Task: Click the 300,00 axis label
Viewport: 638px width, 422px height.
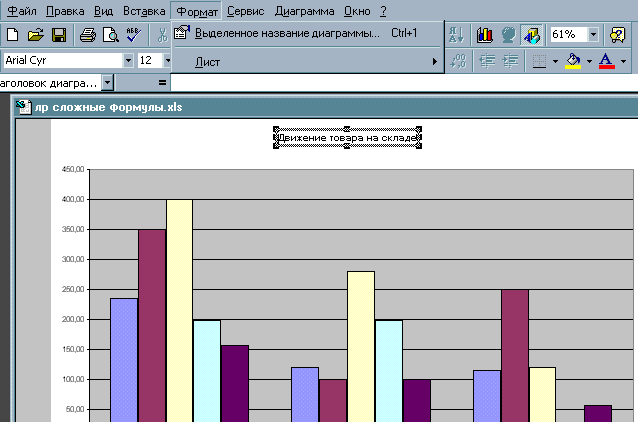Action: pyautogui.click(x=73, y=259)
